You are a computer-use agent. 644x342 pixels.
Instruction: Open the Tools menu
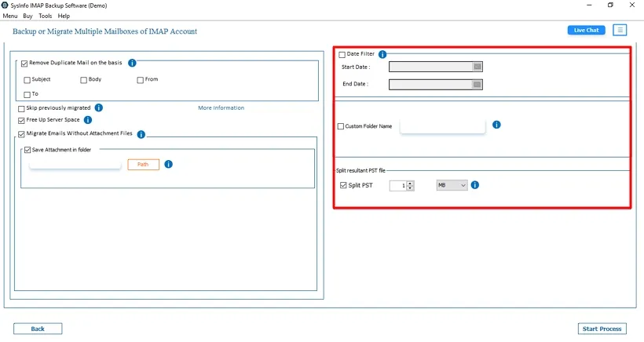tap(46, 16)
